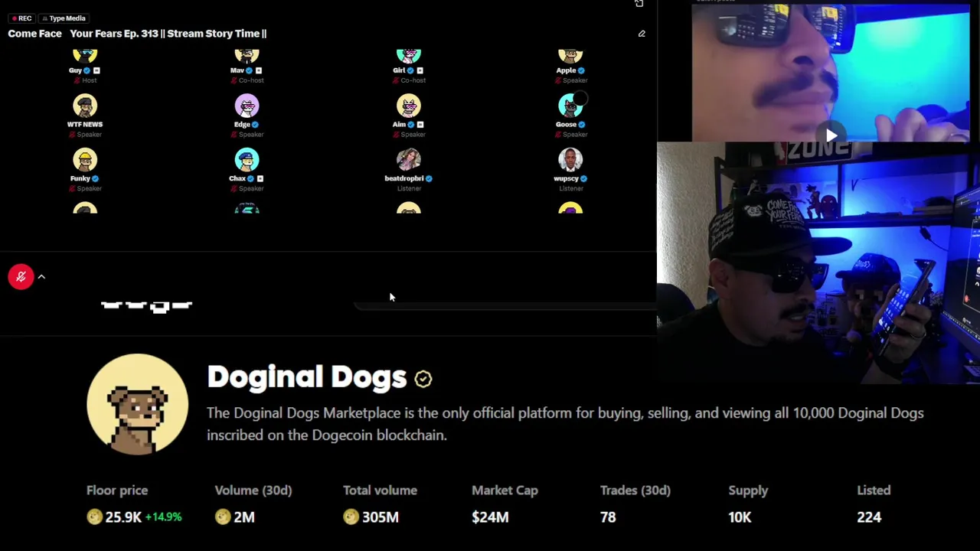Open WTF NEWS speaker avatar
980x551 pixels.
click(x=85, y=106)
